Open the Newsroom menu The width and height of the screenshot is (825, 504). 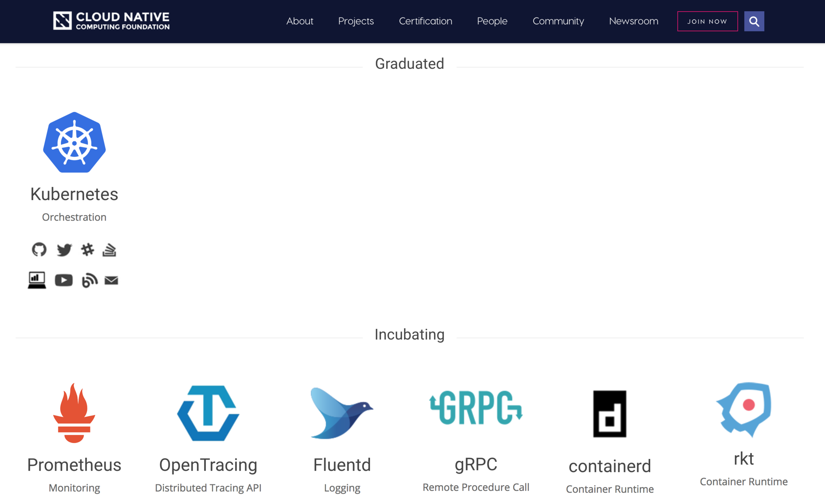click(x=633, y=21)
